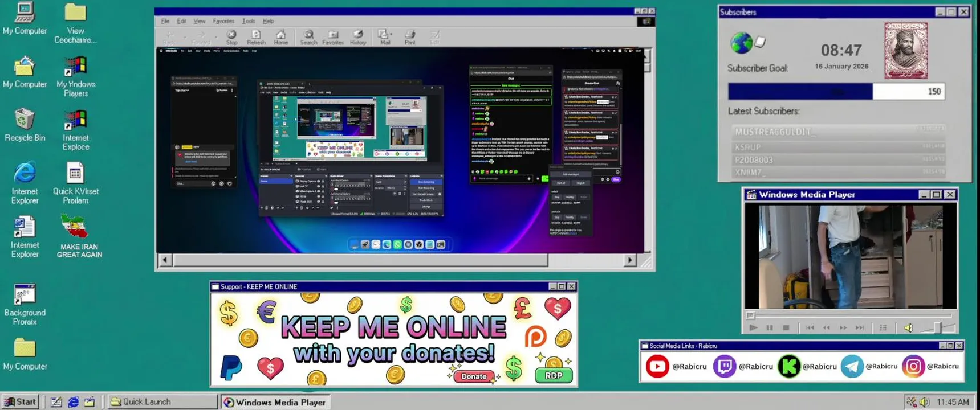Select the Windows Media Player taskbar button
This screenshot has height=410, width=980.
click(276, 402)
